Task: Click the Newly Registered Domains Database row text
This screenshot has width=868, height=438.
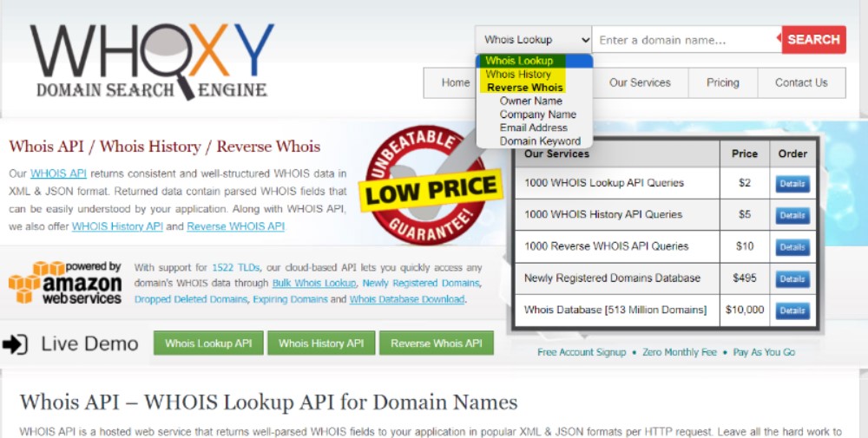Action: click(612, 278)
